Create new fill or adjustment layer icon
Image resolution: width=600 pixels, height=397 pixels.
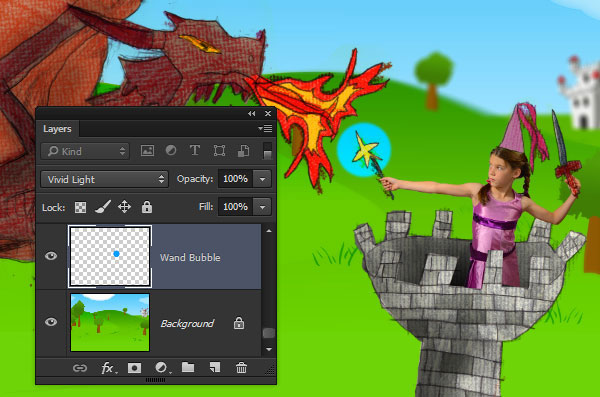tap(162, 368)
